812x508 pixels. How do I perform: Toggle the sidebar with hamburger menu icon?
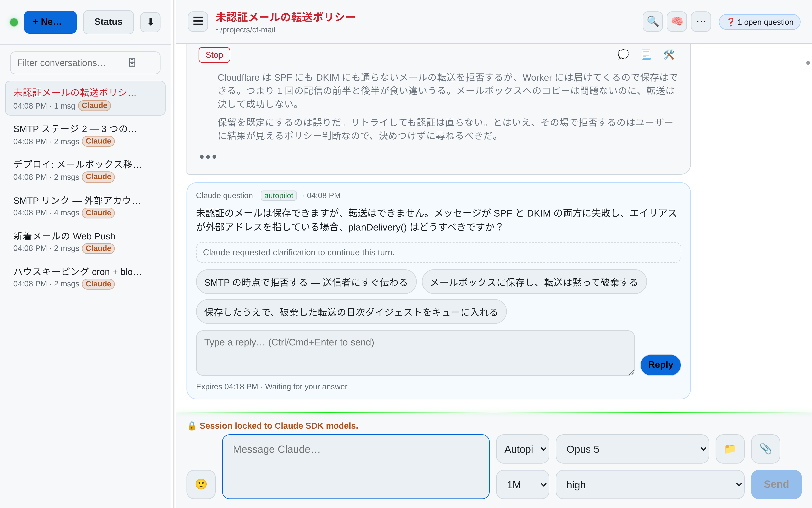point(198,22)
